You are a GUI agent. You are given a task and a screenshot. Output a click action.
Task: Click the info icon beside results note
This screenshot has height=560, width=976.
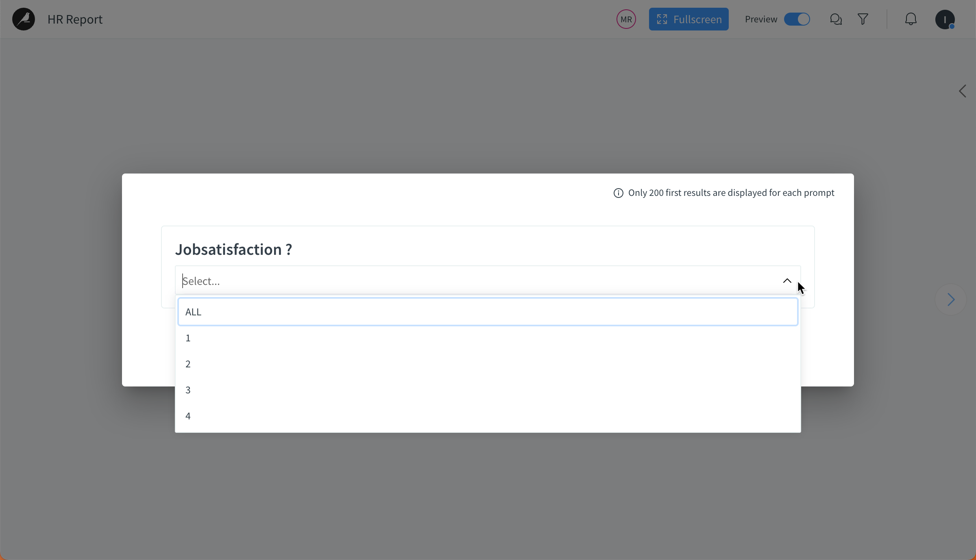pyautogui.click(x=618, y=193)
